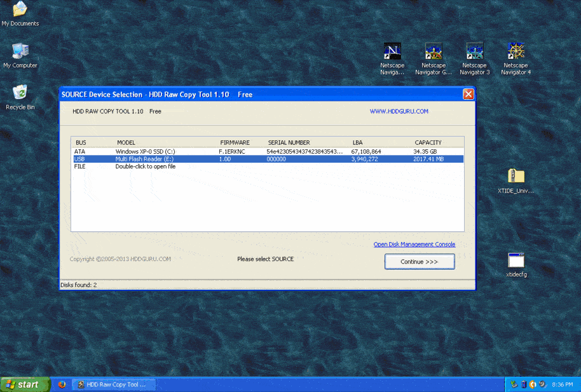
Task: Click the system tray clock 8:36 PM
Action: point(562,384)
